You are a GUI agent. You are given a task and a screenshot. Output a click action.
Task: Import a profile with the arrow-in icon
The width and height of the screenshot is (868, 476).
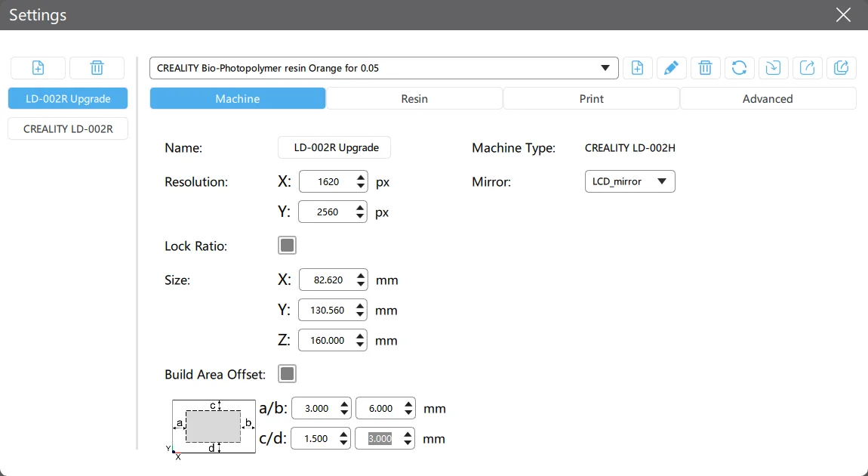[774, 68]
